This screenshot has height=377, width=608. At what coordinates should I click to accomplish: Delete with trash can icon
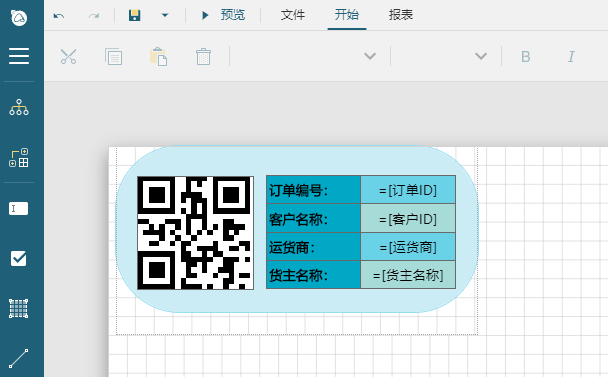point(203,56)
